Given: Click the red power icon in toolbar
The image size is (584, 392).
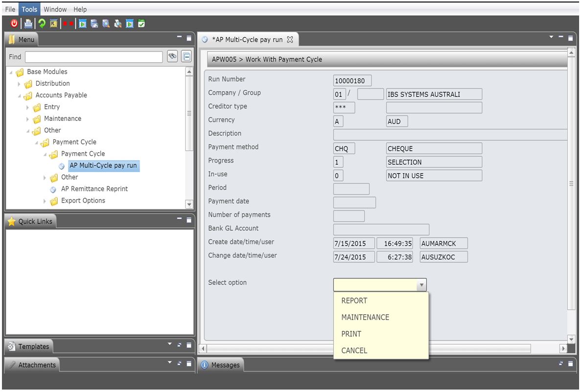Looking at the screenshot, I should (14, 23).
